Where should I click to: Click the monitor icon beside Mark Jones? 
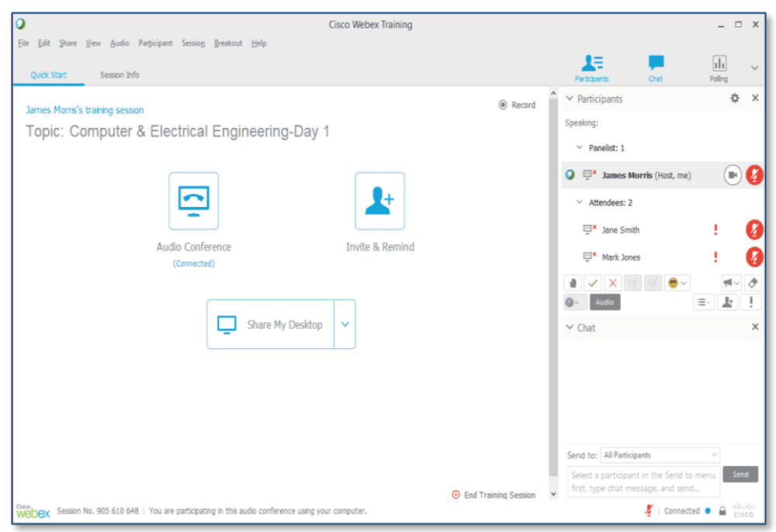pyautogui.click(x=589, y=256)
